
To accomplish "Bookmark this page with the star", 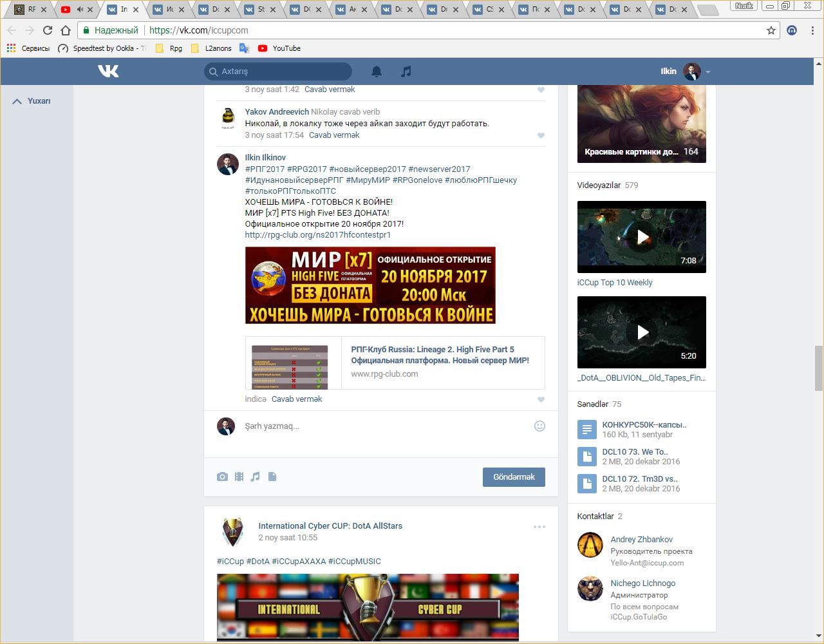I will click(x=771, y=30).
